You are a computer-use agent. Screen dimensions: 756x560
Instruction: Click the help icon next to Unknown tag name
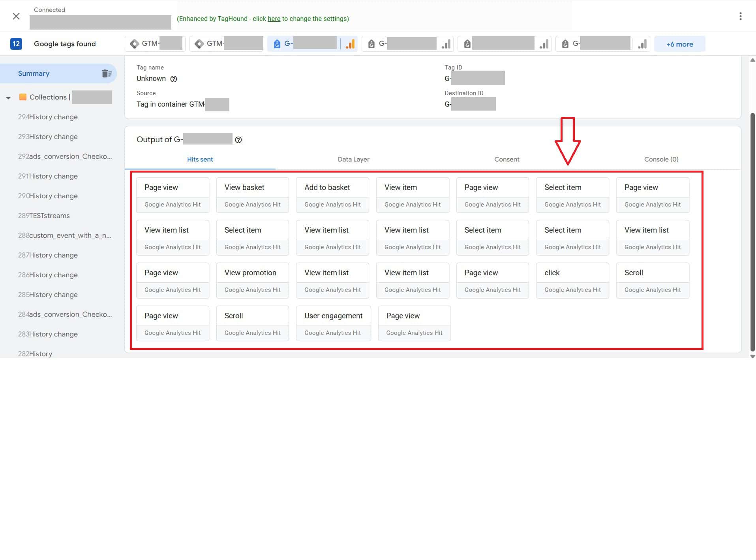click(x=173, y=79)
